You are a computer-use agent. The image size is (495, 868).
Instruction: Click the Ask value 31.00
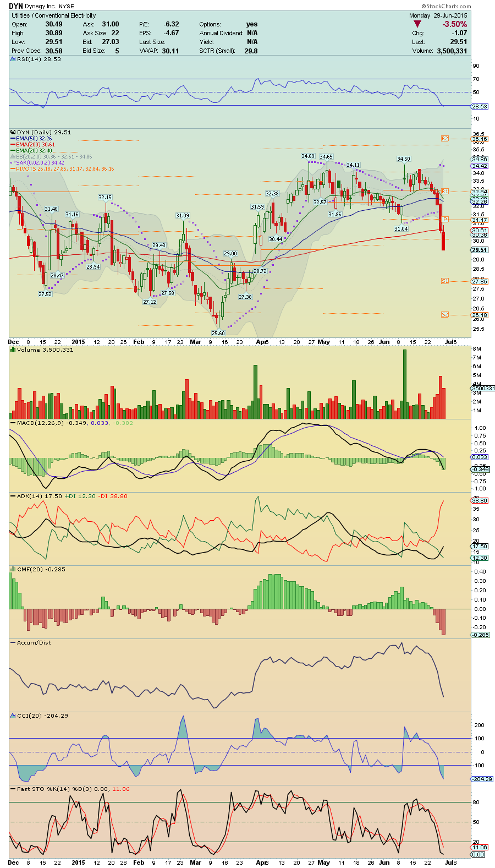tap(111, 24)
